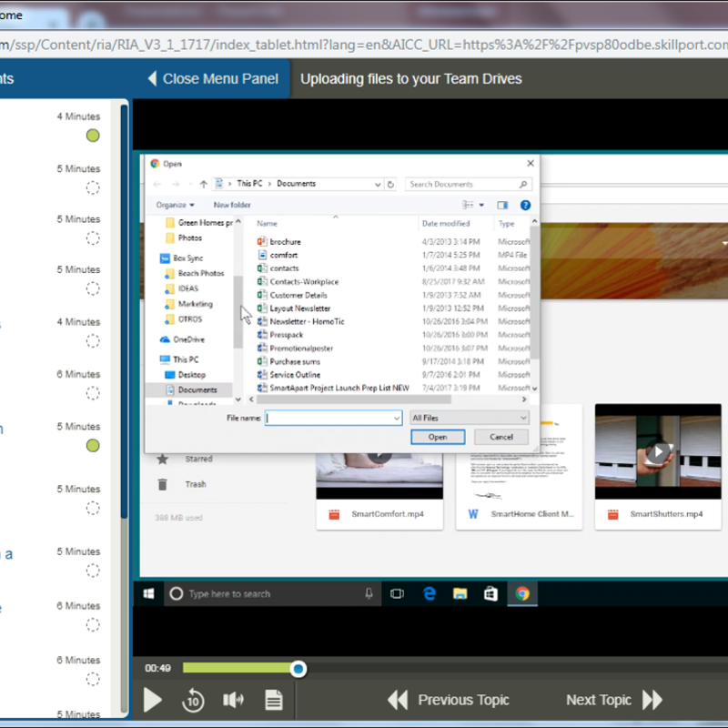Screen dimensions: 728x728
Task: Expand the address path dropdown
Action: (378, 185)
